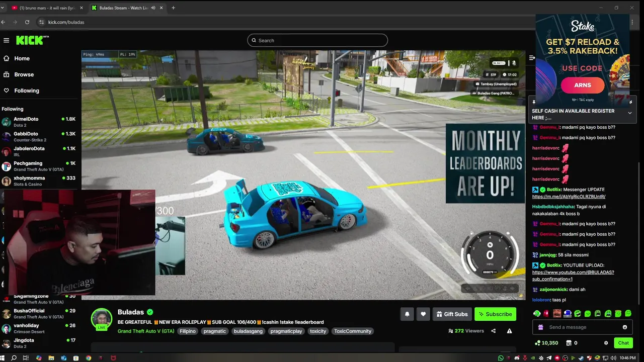This screenshot has height=362, width=644.
Task: Switch to the bruno mars YouTube tab
Action: (x=47, y=8)
